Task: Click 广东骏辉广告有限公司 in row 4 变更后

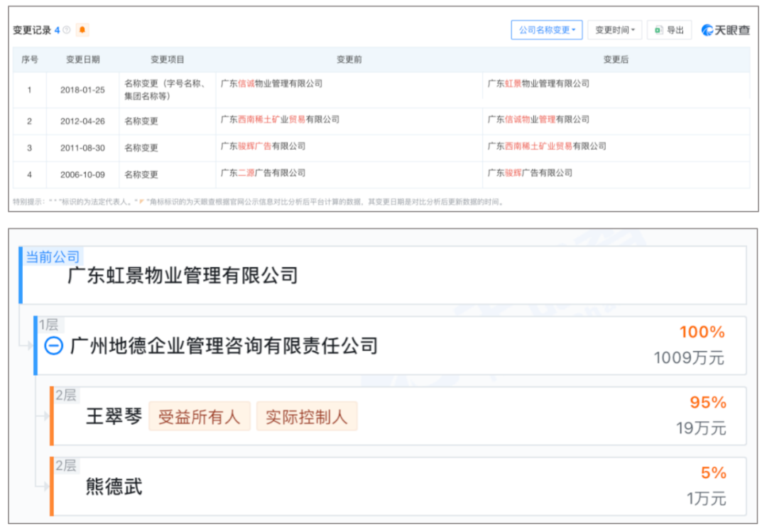Action: [x=530, y=173]
